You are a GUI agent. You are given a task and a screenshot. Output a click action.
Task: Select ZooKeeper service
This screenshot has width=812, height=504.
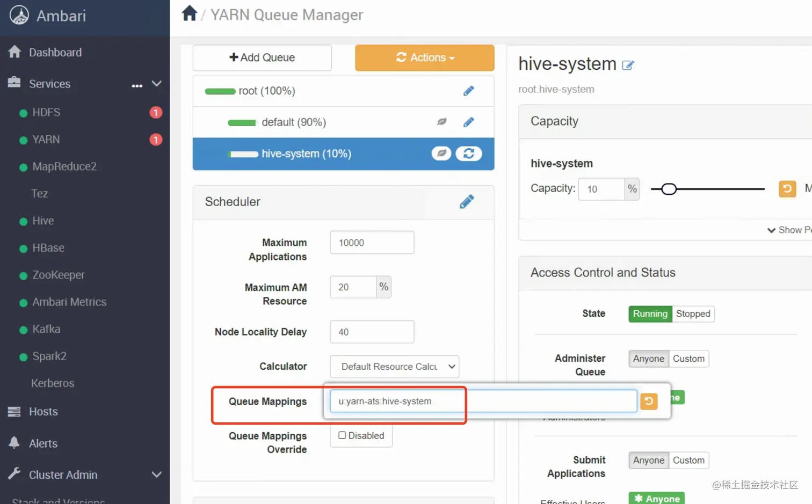click(59, 275)
